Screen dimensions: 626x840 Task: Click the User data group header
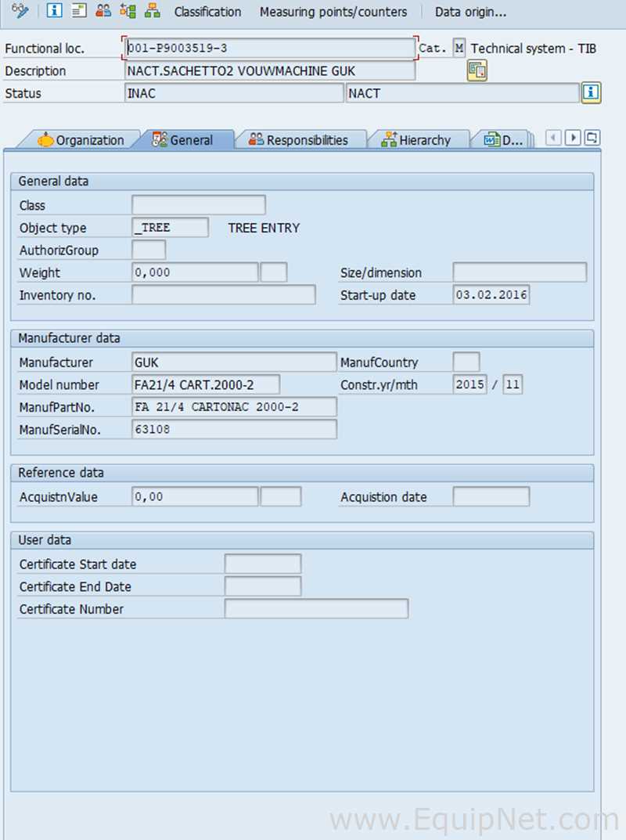point(302,540)
